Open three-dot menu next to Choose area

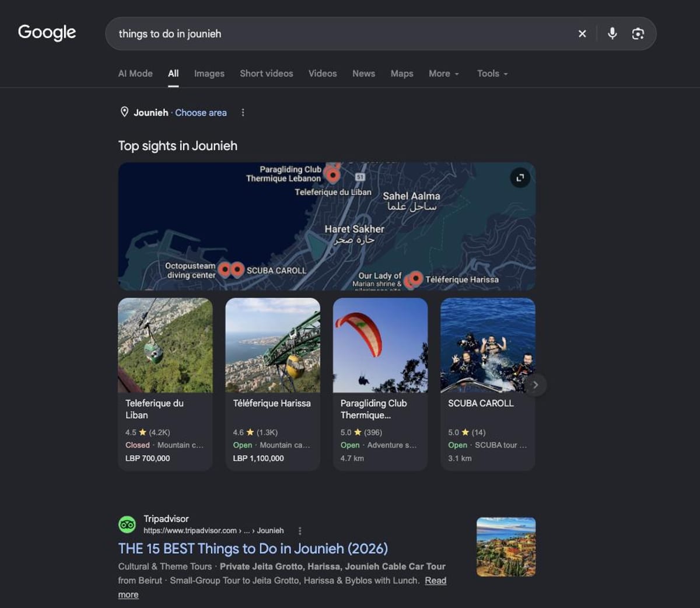(243, 113)
